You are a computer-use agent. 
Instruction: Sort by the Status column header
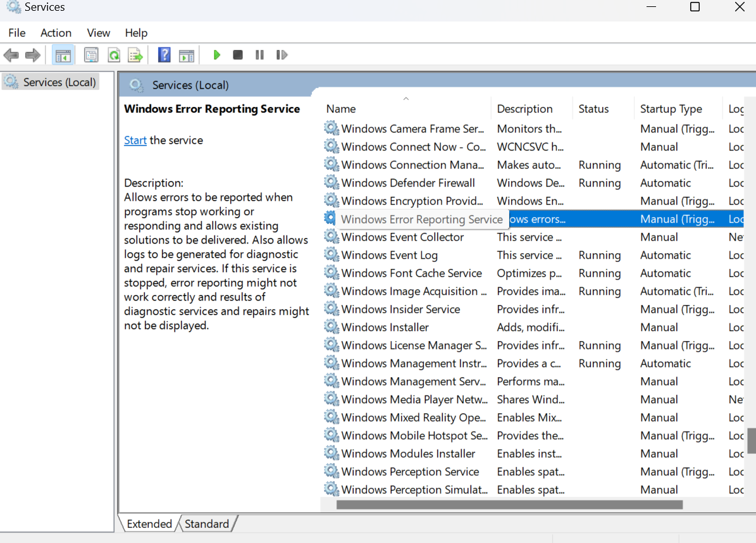(x=604, y=109)
